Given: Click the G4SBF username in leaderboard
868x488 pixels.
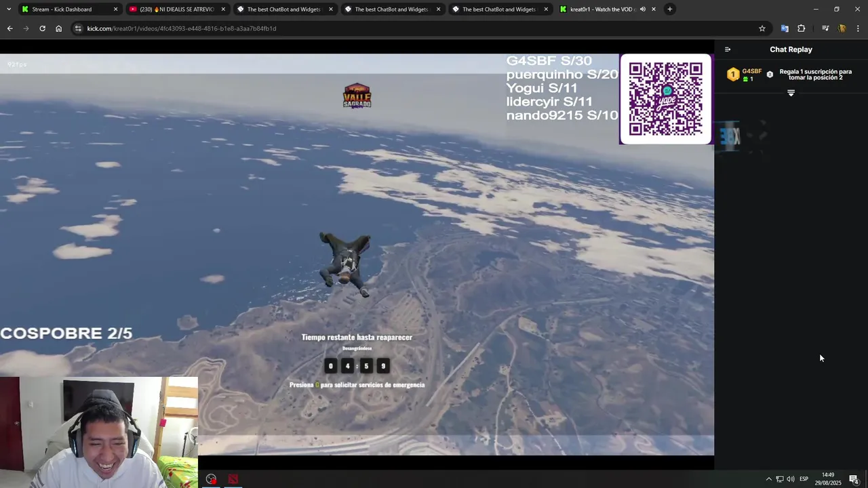Looking at the screenshot, I should point(751,71).
